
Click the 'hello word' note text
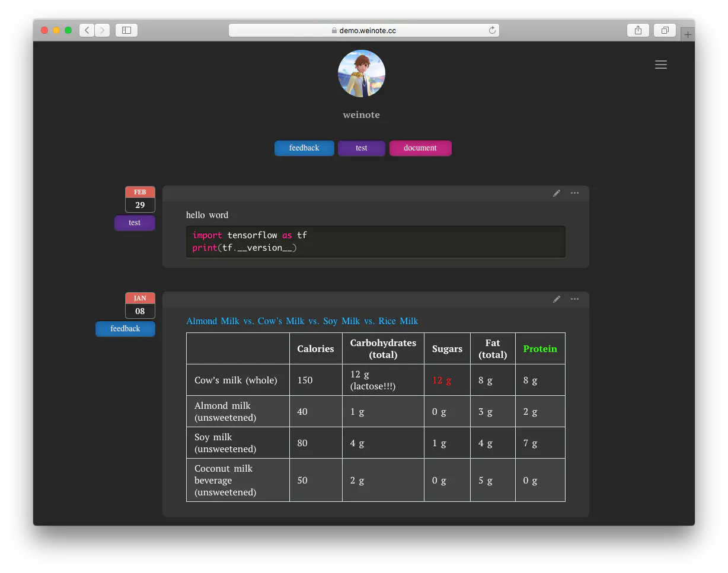[x=207, y=215]
